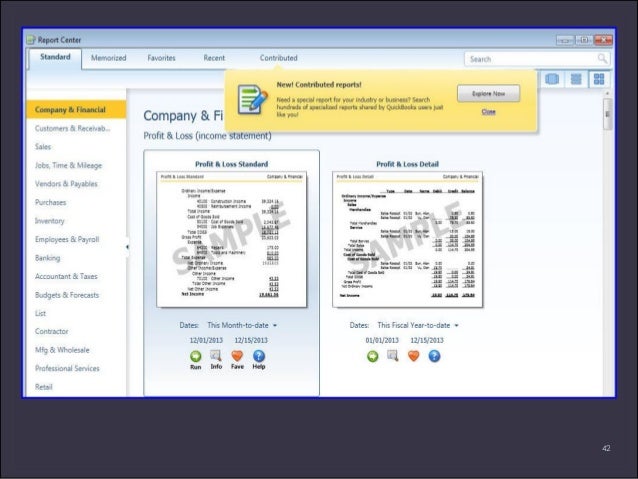Click the Profit & Loss Standard title

click(232, 164)
